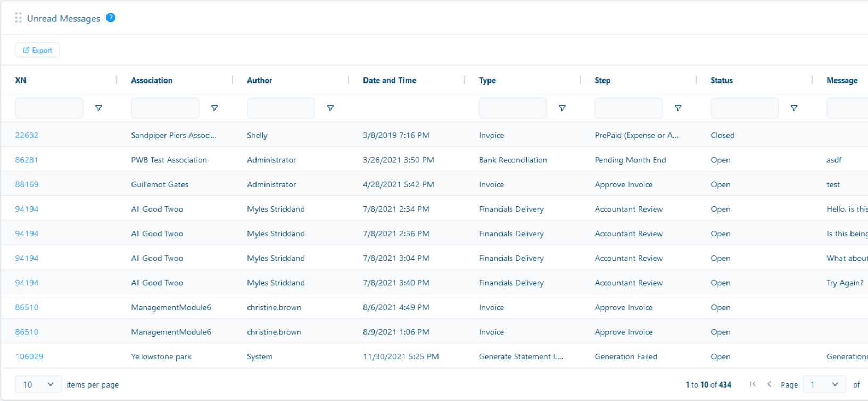
Task: Focus the Type filter text box
Action: tap(512, 108)
